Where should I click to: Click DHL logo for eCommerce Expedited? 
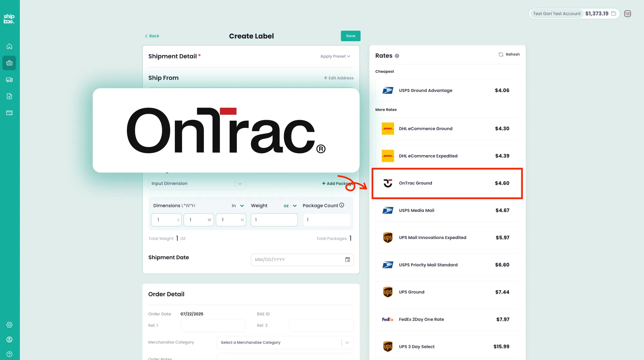click(388, 156)
